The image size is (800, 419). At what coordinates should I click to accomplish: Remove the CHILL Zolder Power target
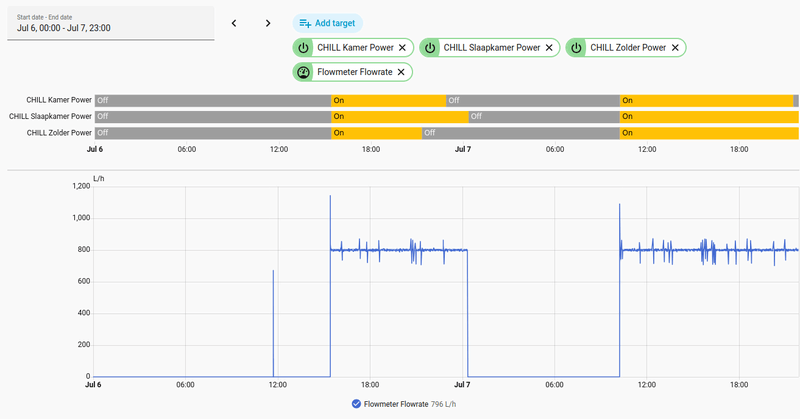click(x=675, y=47)
